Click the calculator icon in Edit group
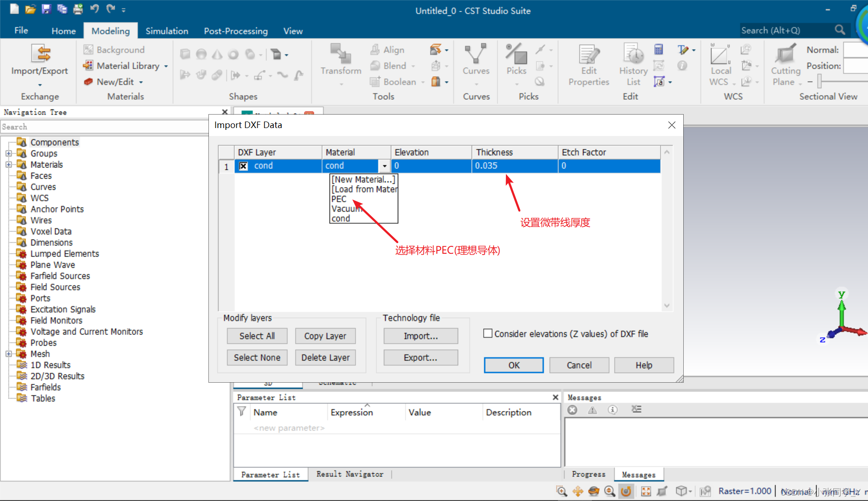This screenshot has width=868, height=501. point(658,49)
